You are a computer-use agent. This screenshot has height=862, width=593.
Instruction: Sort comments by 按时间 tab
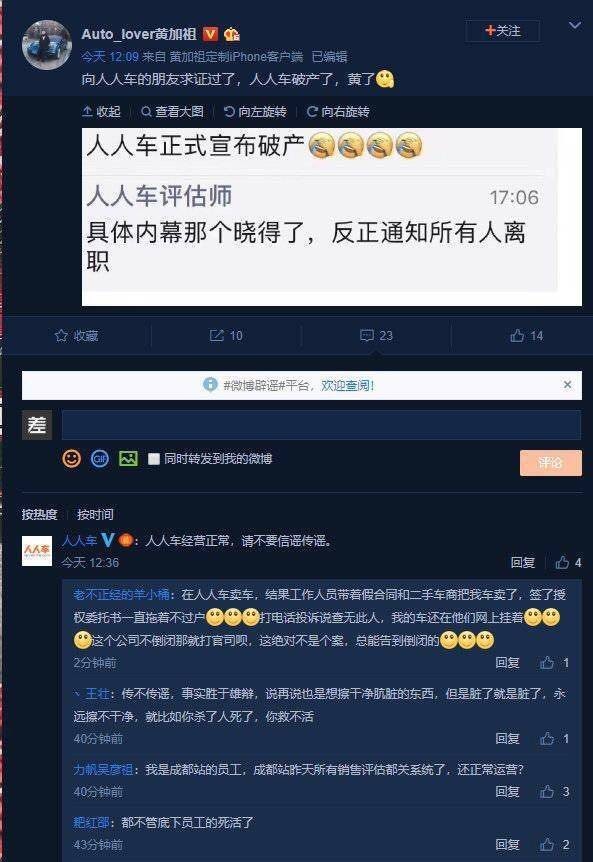tap(95, 515)
